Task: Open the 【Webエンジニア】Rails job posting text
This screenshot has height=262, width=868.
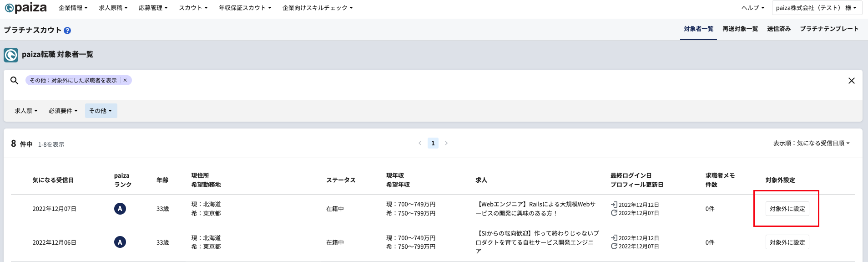Action: 535,209
